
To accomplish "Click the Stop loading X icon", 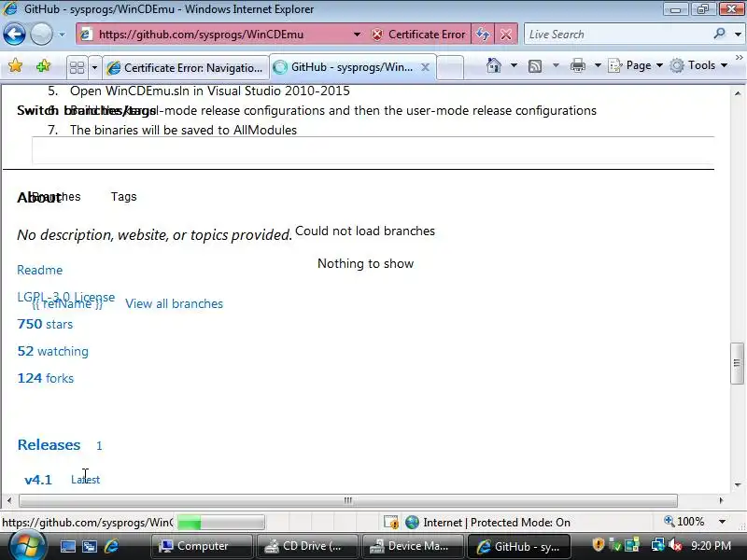I will [x=506, y=35].
